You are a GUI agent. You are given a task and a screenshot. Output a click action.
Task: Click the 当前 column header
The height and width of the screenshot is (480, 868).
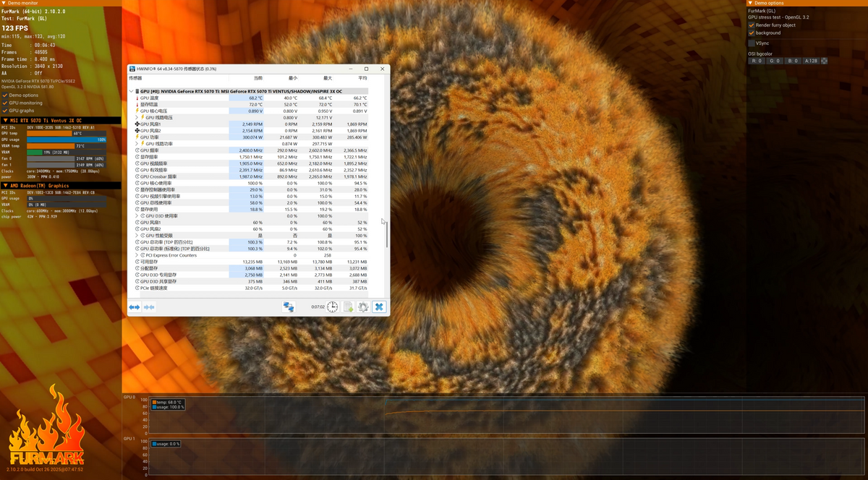(x=258, y=78)
